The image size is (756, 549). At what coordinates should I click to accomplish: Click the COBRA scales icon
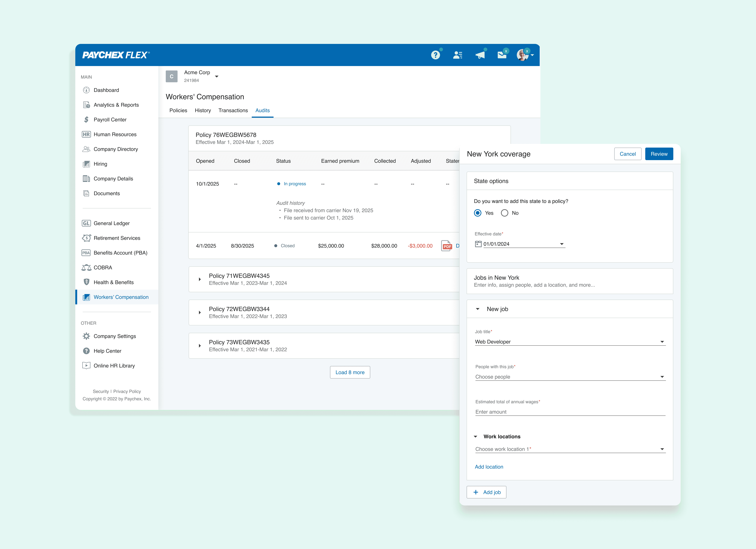86,267
